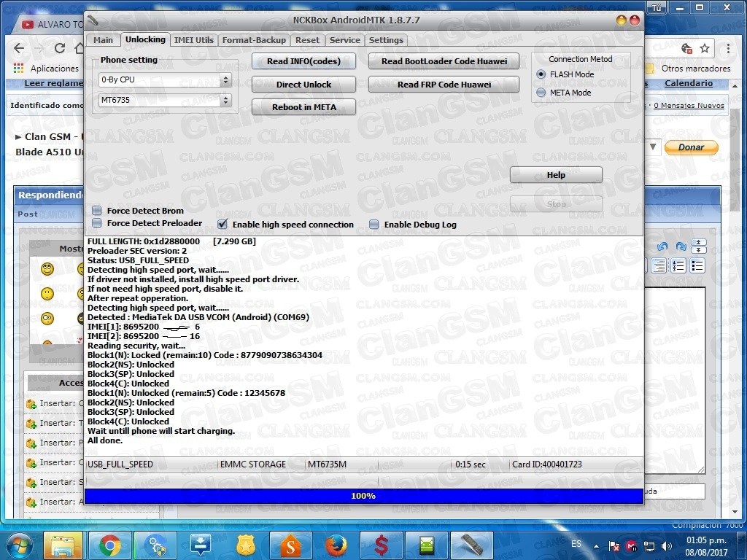Click the wrench icon in NCKBox title bar
Image resolution: width=747 pixels, height=560 pixels.
tap(93, 20)
